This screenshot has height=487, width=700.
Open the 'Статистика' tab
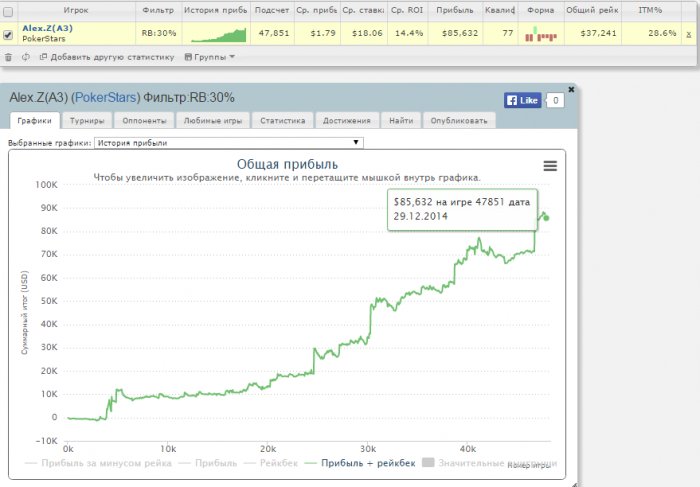tap(282, 120)
